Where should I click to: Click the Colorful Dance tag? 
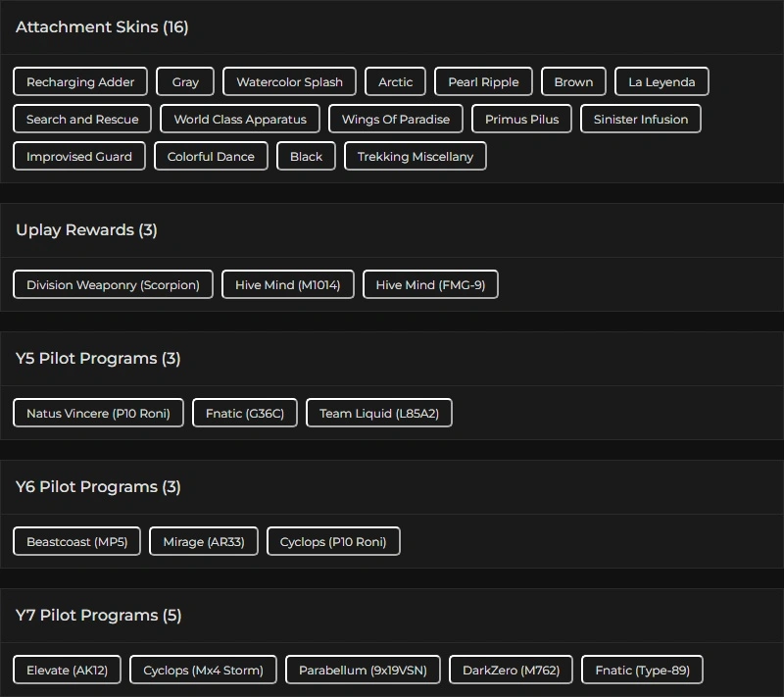pyautogui.click(x=211, y=157)
